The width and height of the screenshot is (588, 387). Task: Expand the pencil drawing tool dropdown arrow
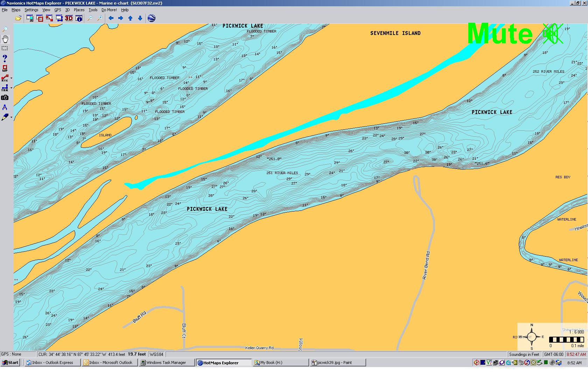coord(12,117)
